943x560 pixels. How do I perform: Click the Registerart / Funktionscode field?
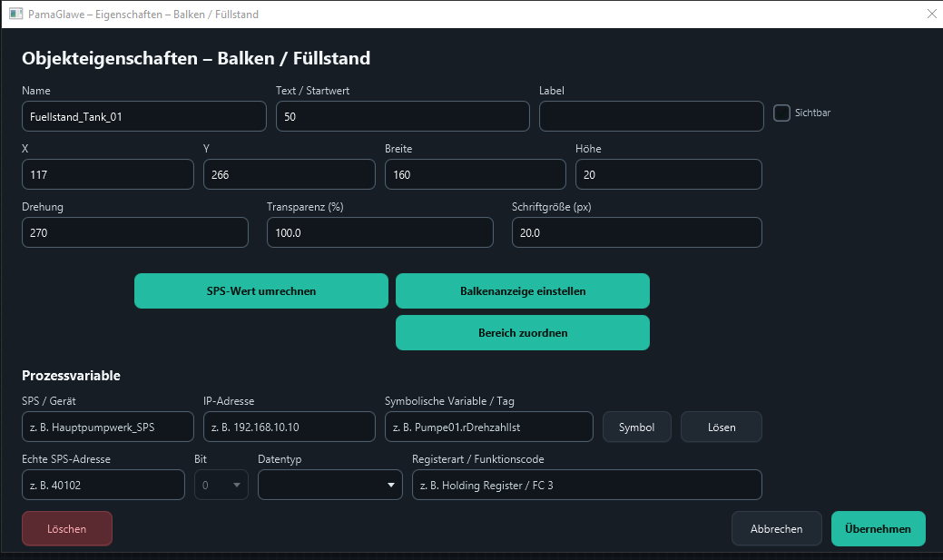[x=587, y=485]
